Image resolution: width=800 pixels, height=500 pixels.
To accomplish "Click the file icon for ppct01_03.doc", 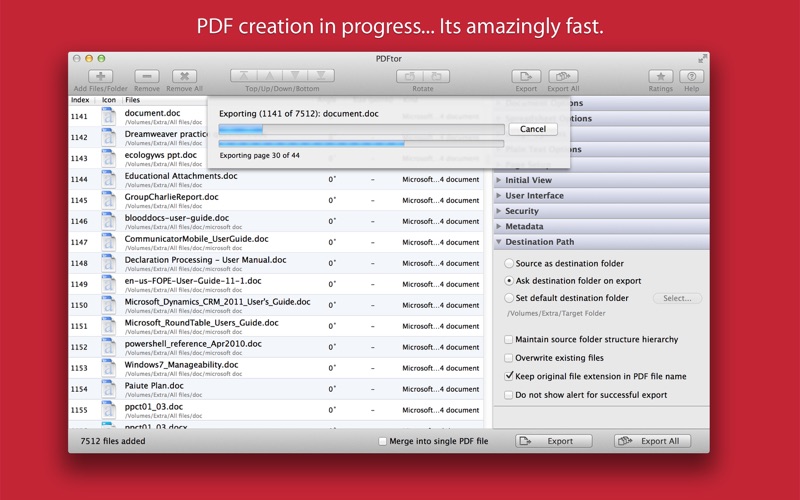I will point(108,410).
